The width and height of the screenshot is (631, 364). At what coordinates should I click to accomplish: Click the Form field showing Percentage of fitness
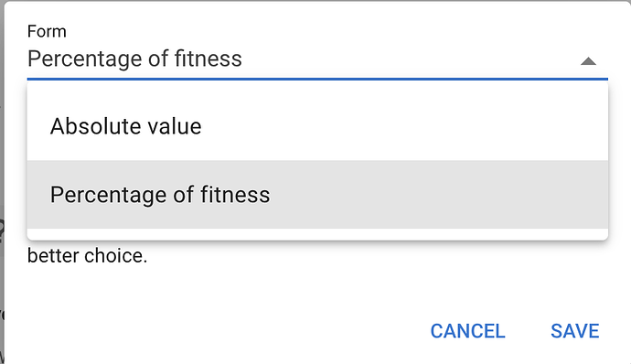(317, 59)
